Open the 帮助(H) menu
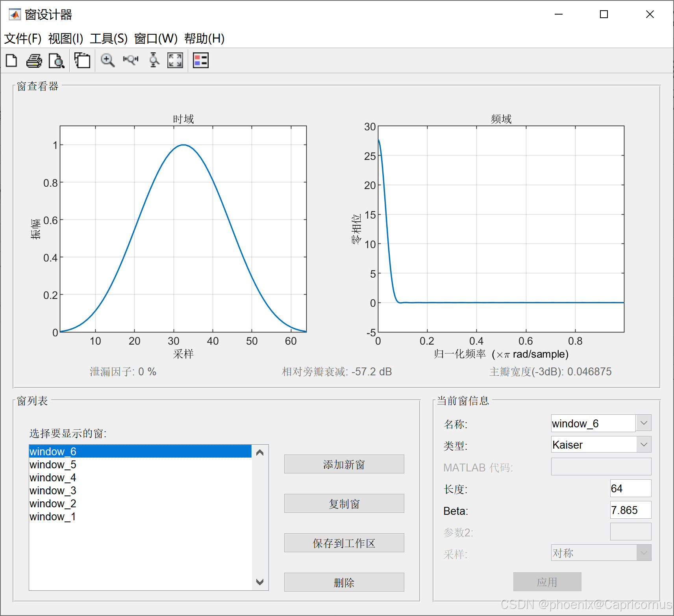 [204, 39]
